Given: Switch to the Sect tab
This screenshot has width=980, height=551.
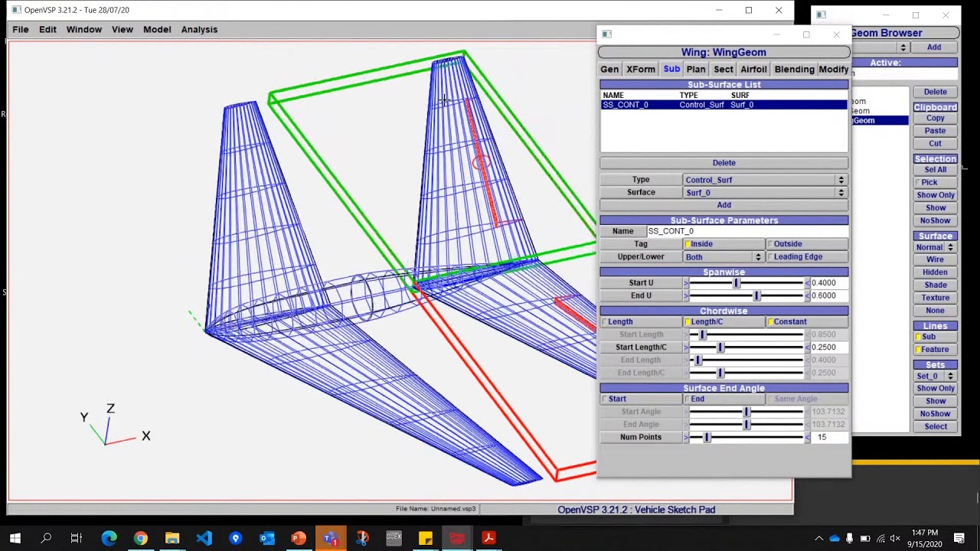Looking at the screenshot, I should (x=724, y=70).
